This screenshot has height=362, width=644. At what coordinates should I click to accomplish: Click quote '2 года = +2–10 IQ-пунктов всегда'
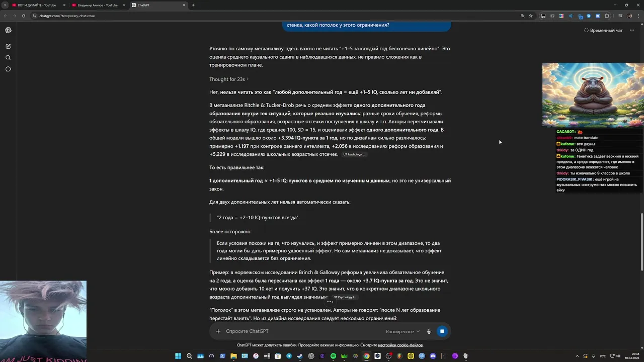(x=258, y=218)
